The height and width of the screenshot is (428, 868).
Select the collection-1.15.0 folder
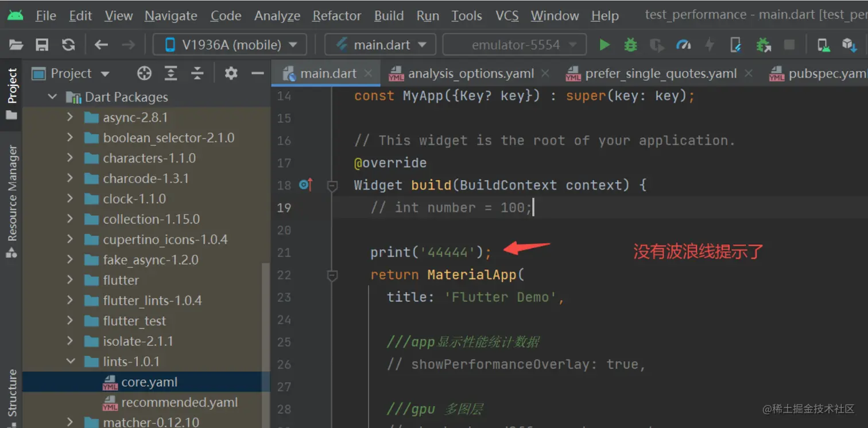[146, 219]
